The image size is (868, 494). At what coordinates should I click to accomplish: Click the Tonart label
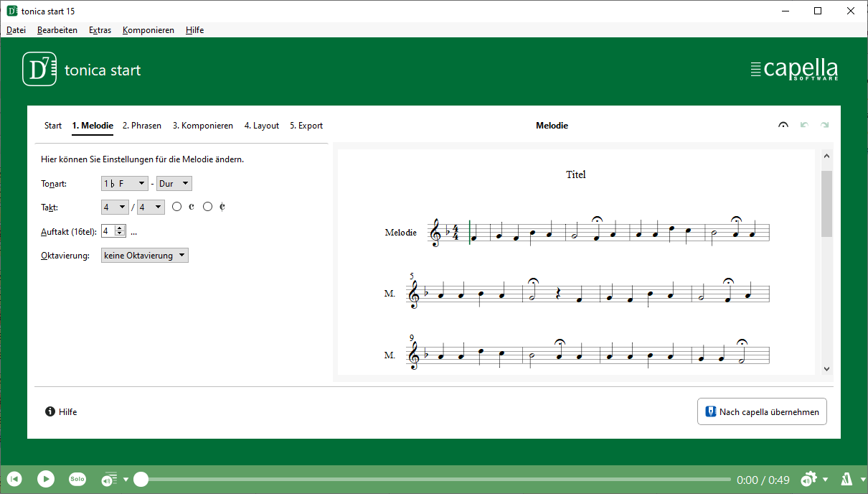[x=54, y=184]
